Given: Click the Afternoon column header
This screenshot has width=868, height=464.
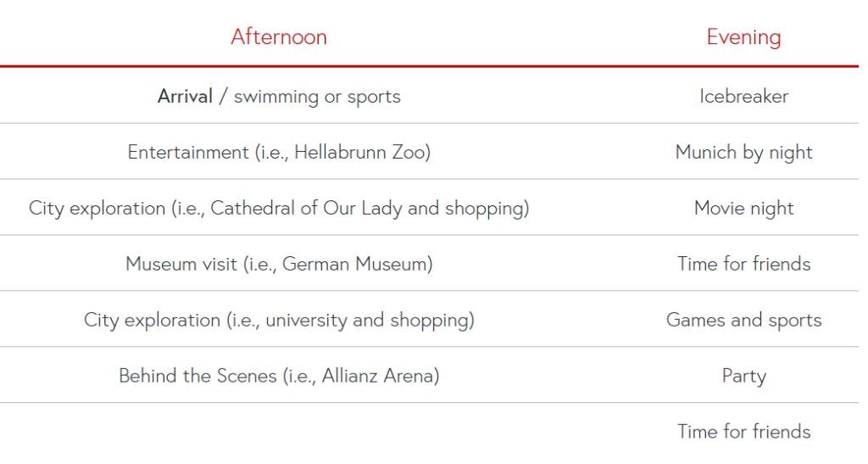Looking at the screenshot, I should coord(279,37).
